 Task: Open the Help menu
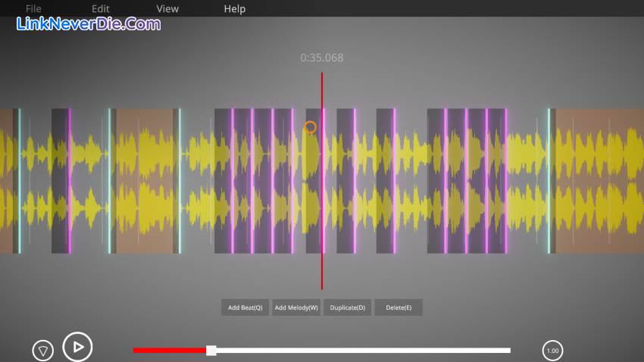[235, 9]
